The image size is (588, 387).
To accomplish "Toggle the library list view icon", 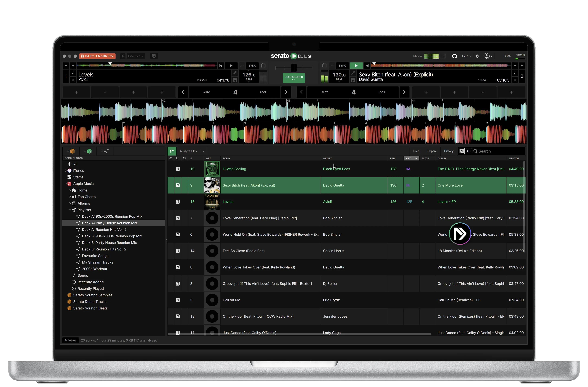I will 172,151.
